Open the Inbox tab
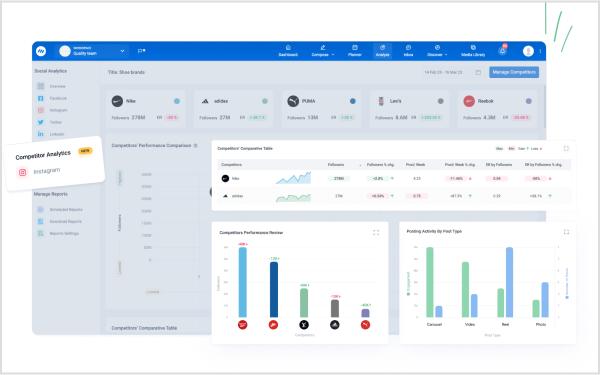This screenshot has width=600, height=375. tap(408, 51)
